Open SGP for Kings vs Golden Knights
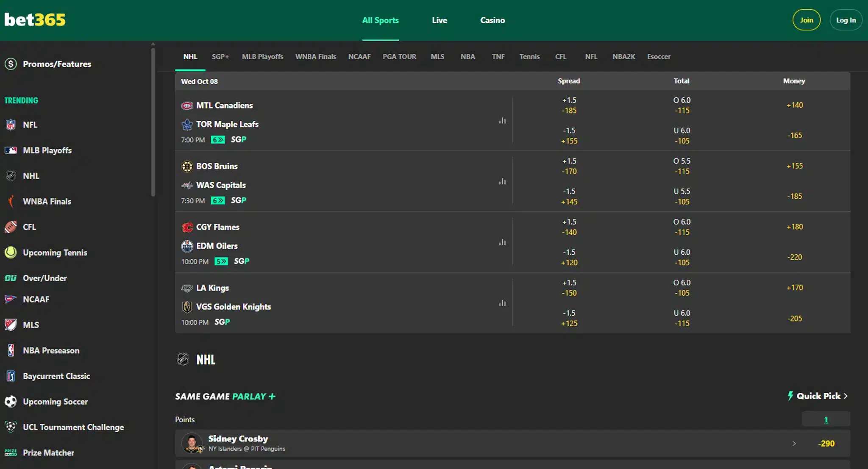The height and width of the screenshot is (469, 868). [x=222, y=322]
